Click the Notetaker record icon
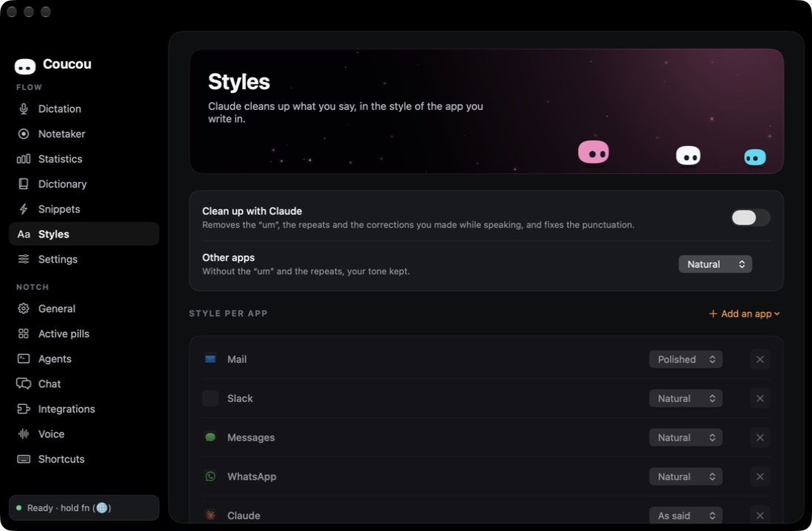The height and width of the screenshot is (531, 812). pyautogui.click(x=24, y=134)
